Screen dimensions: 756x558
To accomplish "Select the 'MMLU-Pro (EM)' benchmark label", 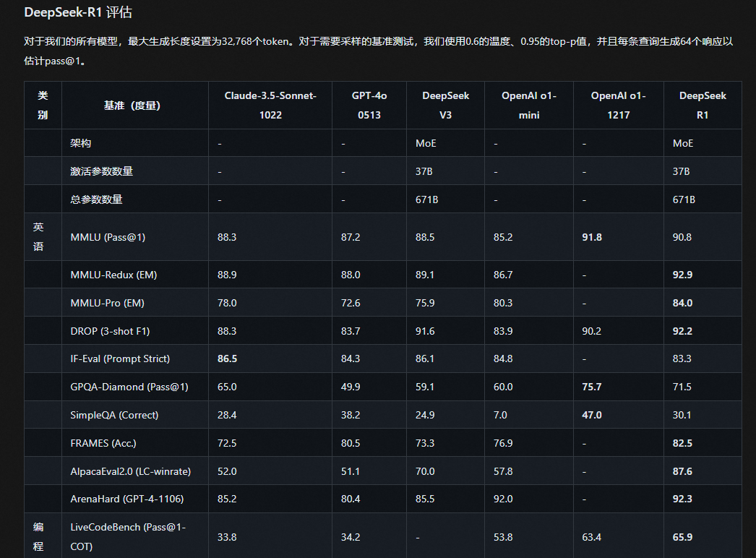I will tap(108, 303).
